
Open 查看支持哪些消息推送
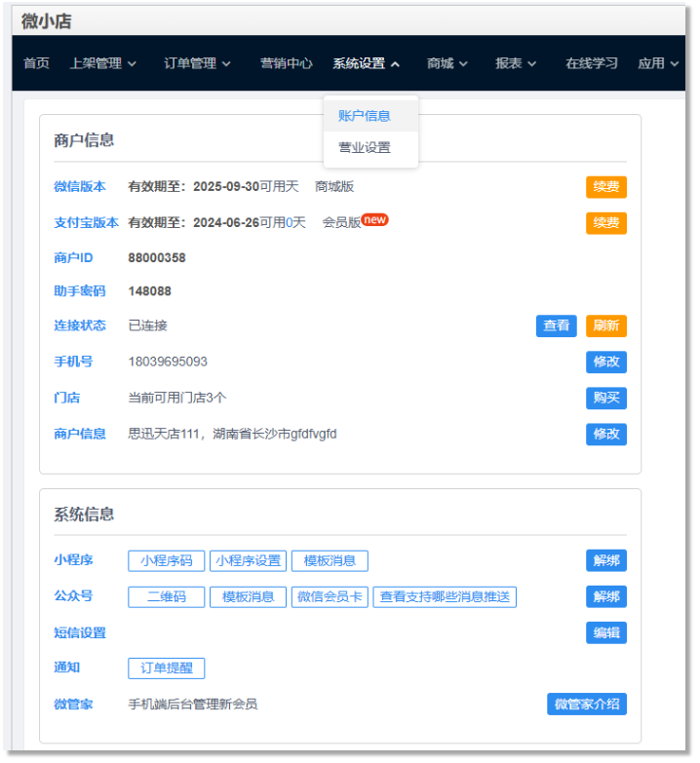point(445,597)
